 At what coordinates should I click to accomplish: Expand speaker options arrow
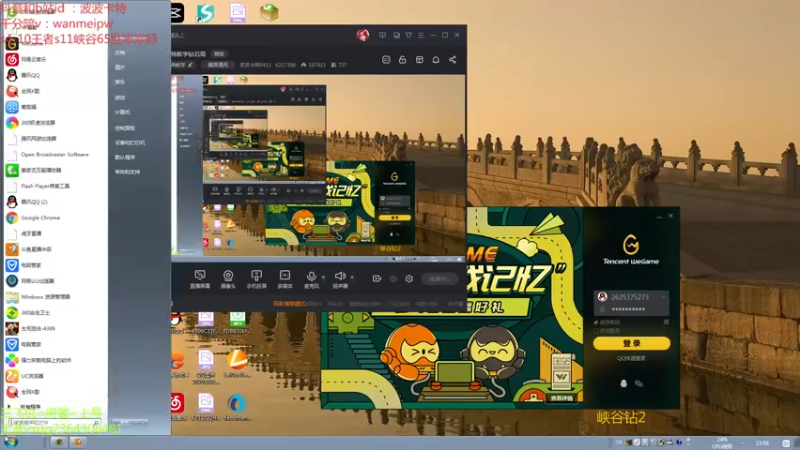[x=352, y=277]
